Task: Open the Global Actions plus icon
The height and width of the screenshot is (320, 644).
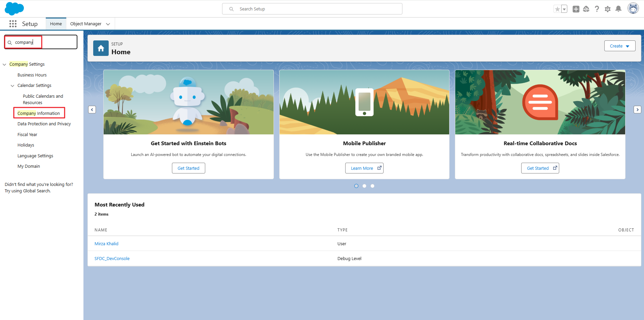Action: (576, 9)
